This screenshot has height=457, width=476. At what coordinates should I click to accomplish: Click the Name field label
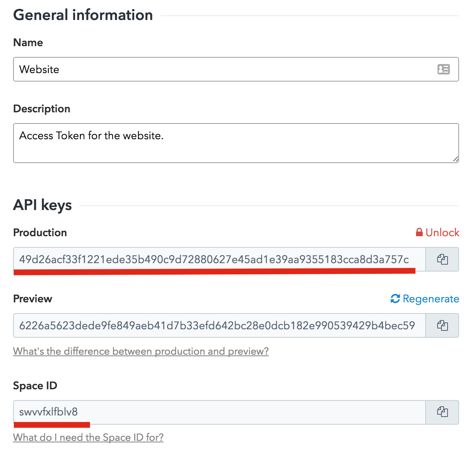pyautogui.click(x=28, y=42)
